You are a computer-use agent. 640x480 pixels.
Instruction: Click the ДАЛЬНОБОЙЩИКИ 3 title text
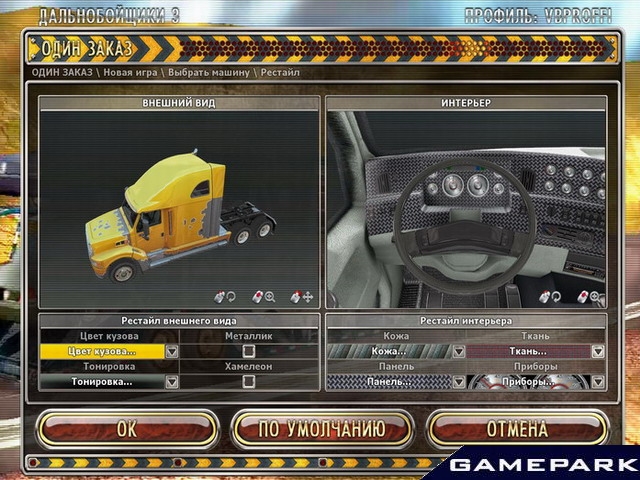(109, 16)
